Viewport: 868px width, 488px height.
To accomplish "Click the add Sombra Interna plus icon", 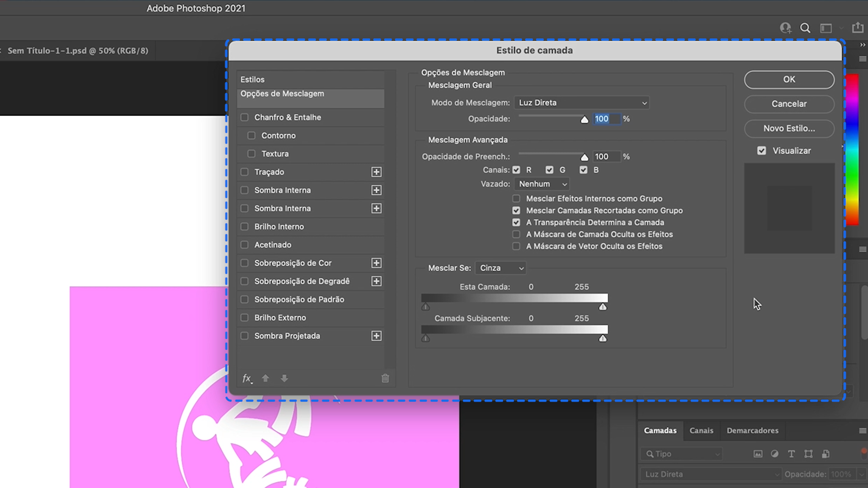I will click(x=376, y=189).
